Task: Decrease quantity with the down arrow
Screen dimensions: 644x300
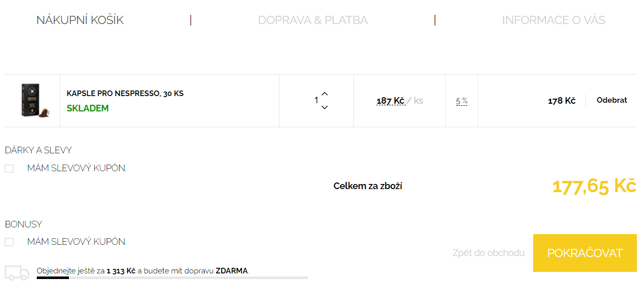Action: [324, 107]
